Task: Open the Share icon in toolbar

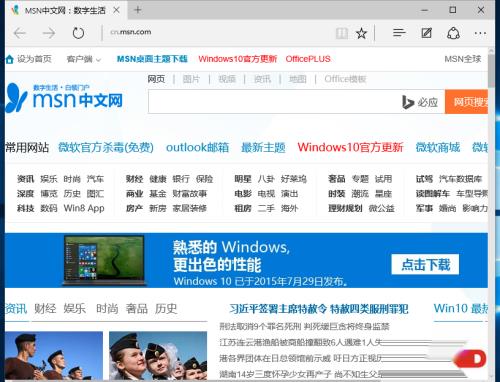Action: coord(453,33)
